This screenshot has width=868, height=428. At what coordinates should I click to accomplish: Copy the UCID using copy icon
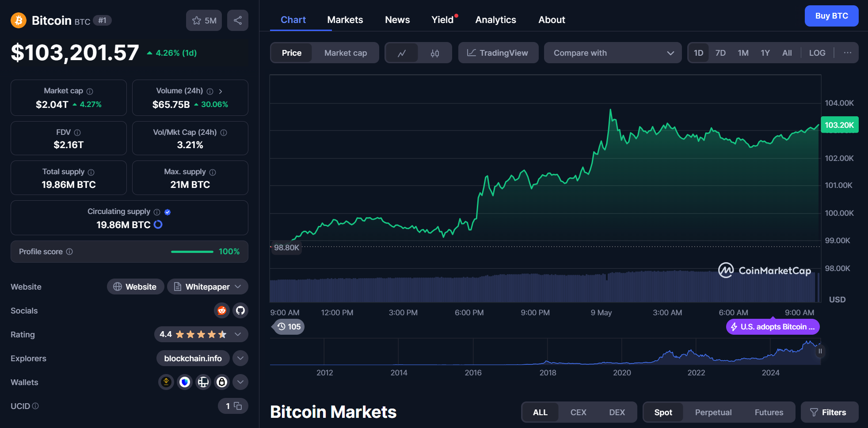pyautogui.click(x=238, y=405)
